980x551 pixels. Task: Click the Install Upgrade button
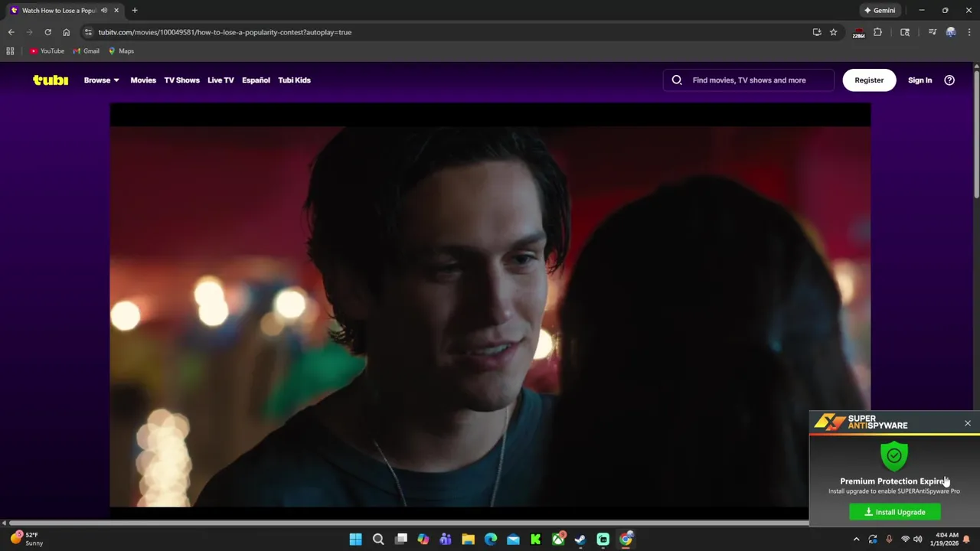(x=894, y=512)
